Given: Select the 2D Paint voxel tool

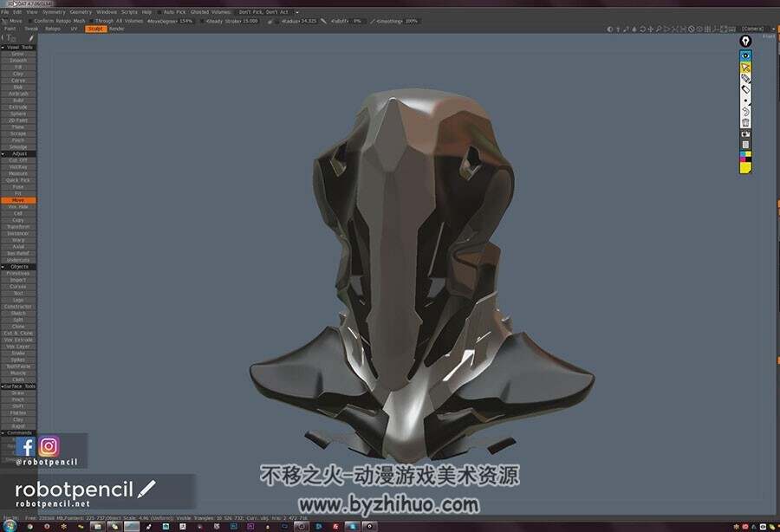Looking at the screenshot, I should [18, 120].
